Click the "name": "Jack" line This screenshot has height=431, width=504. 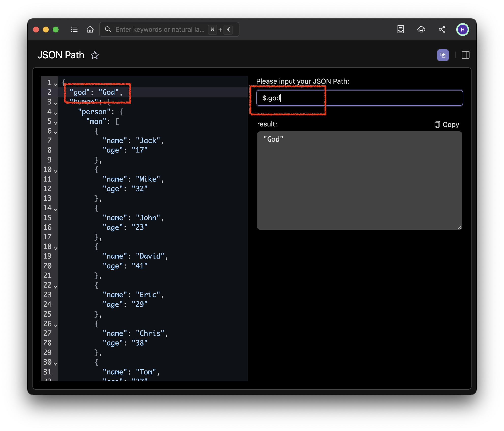[133, 140]
